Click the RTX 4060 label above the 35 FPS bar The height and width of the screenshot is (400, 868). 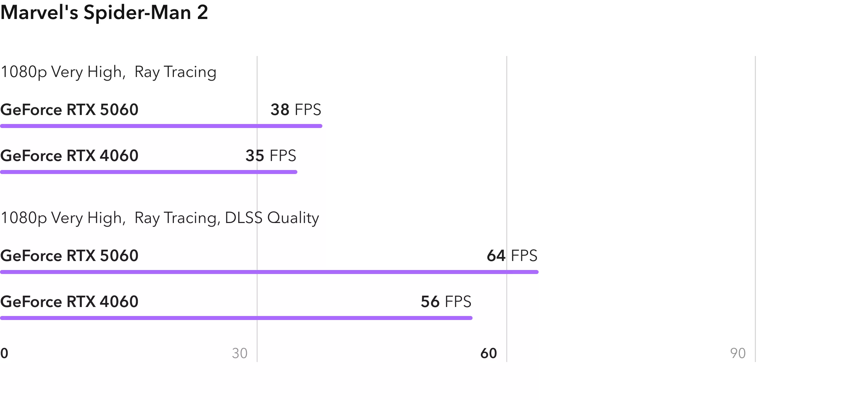tap(69, 156)
